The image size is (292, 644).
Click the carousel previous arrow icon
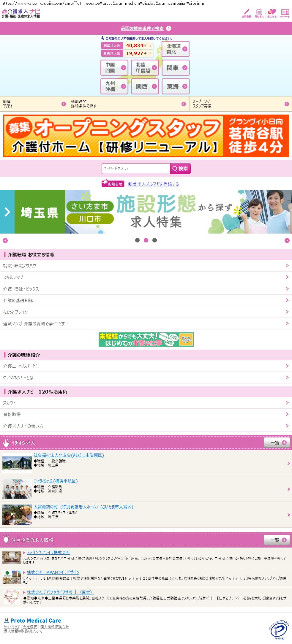click(5, 240)
